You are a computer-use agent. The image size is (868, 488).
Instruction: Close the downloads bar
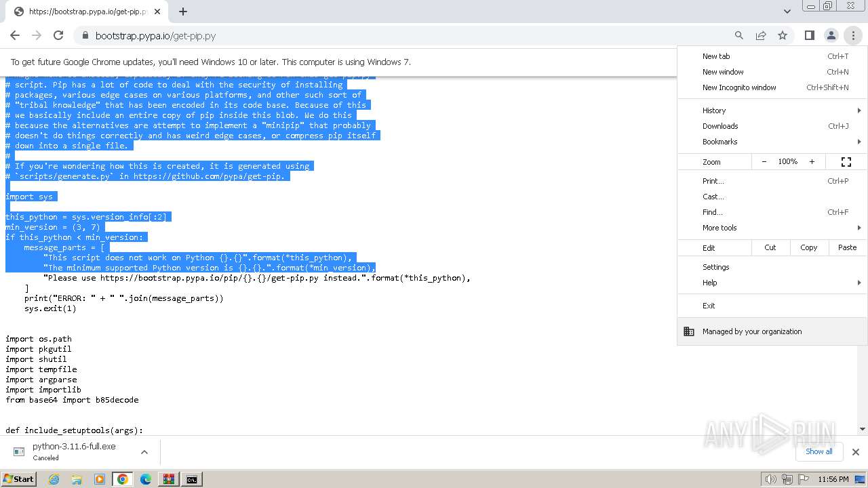click(855, 452)
